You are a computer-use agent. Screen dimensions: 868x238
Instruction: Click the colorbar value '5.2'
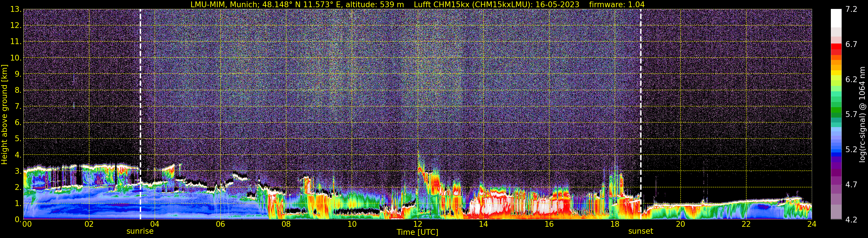(x=851, y=149)
